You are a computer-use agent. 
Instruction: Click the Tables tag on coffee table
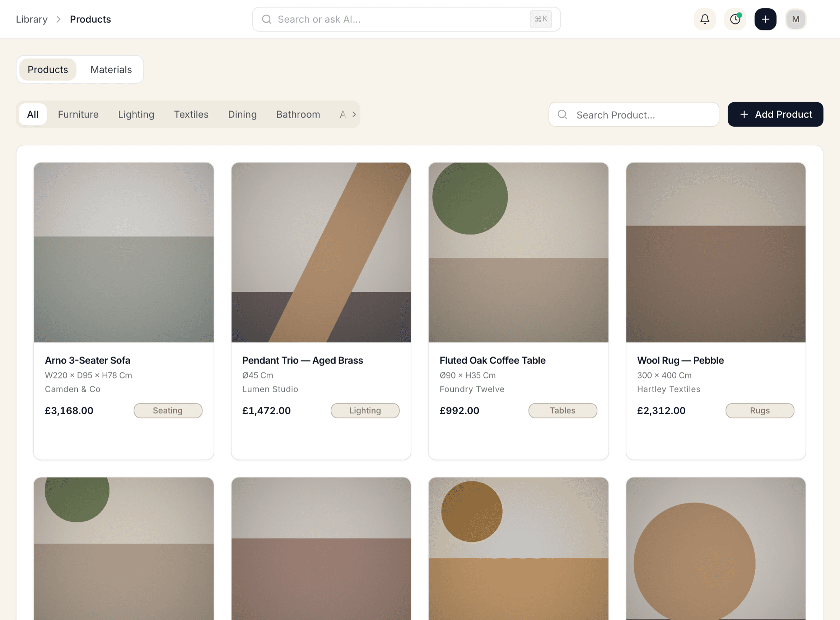tap(563, 411)
